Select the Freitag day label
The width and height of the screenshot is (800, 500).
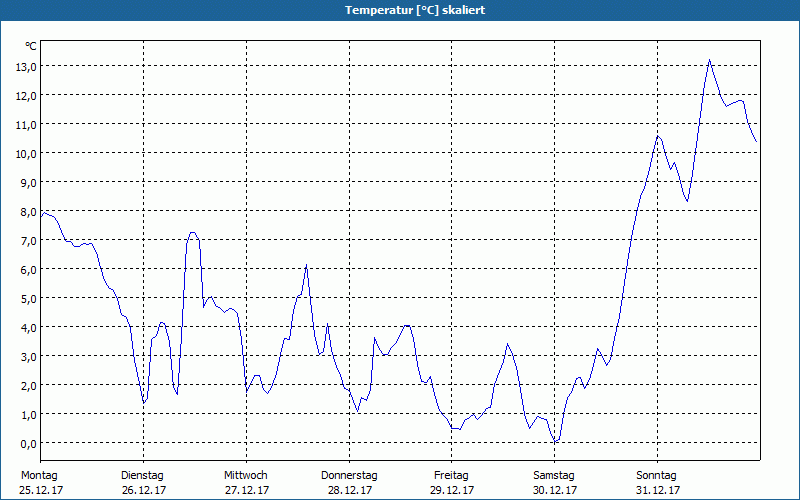(x=451, y=476)
